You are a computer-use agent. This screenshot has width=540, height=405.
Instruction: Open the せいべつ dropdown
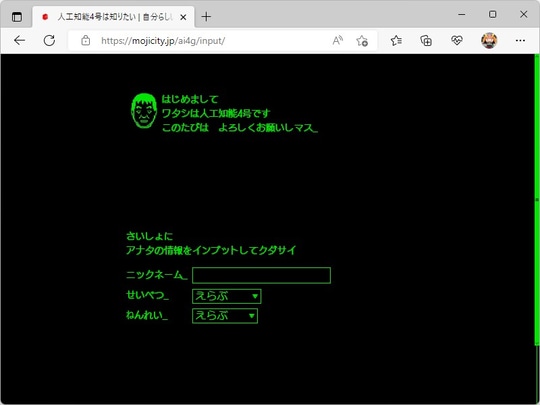[227, 297]
